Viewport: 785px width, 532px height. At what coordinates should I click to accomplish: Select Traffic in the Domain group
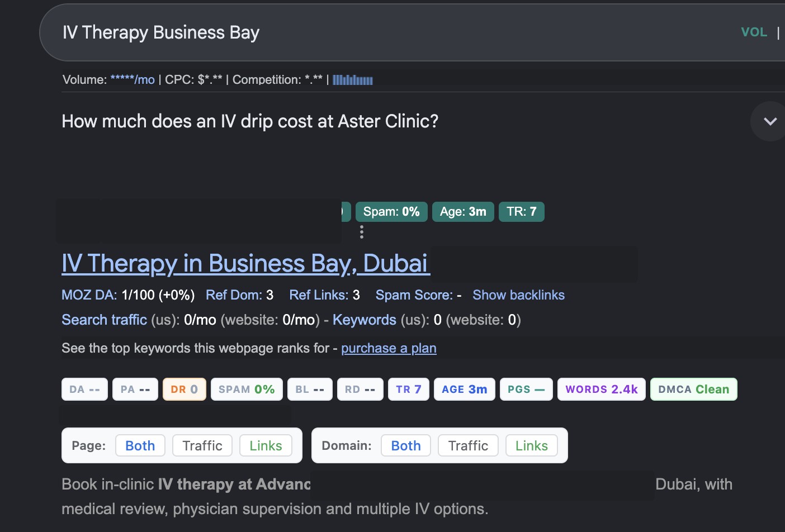click(x=468, y=445)
